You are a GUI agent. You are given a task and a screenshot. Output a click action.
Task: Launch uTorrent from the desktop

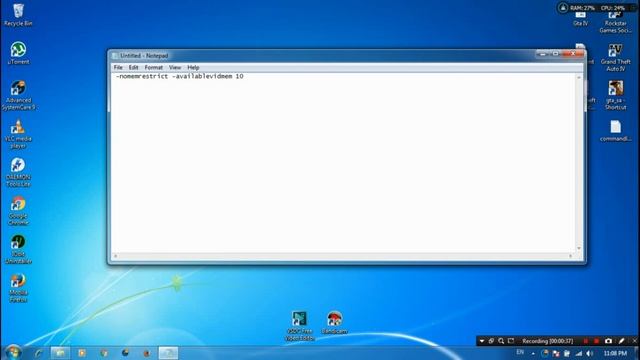coord(18,53)
